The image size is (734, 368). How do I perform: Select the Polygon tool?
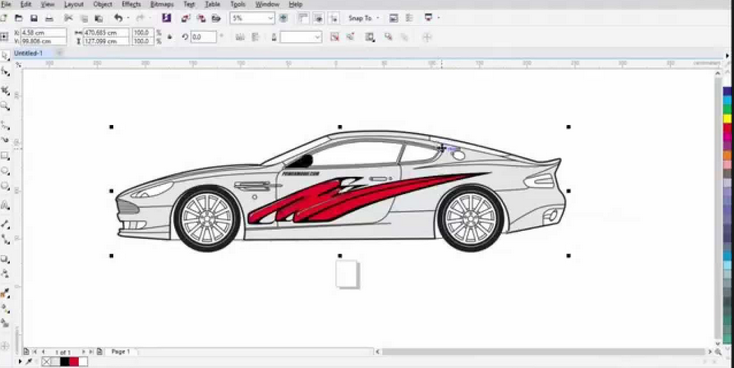tap(5, 186)
